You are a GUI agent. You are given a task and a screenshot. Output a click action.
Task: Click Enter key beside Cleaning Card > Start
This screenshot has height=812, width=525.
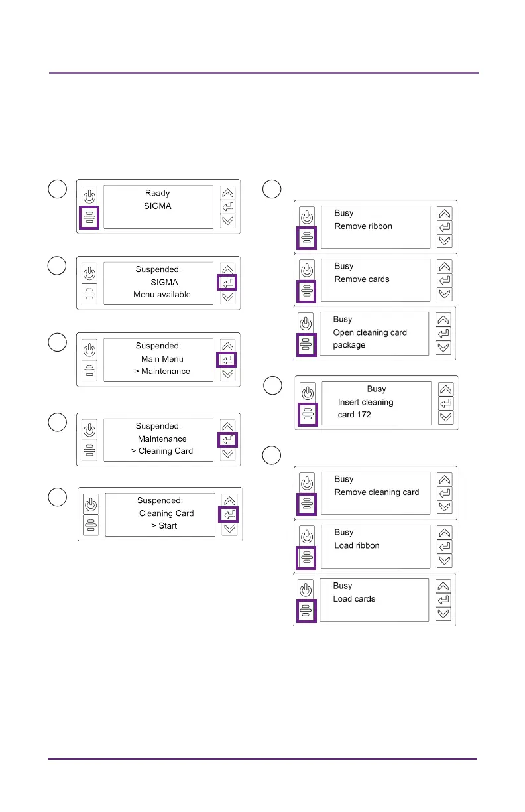pyautogui.click(x=229, y=514)
